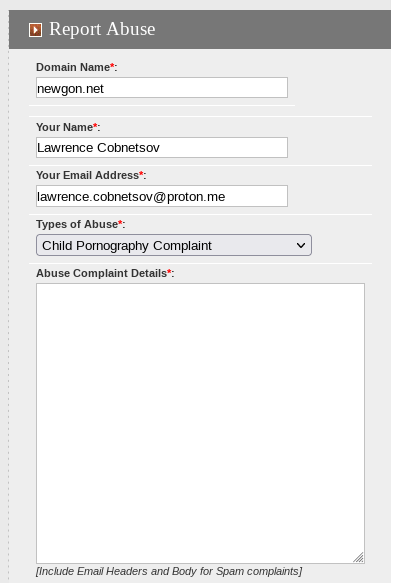This screenshot has height=583, width=401.
Task: Click the red asterisk after Your Name
Action: pyautogui.click(x=95, y=125)
